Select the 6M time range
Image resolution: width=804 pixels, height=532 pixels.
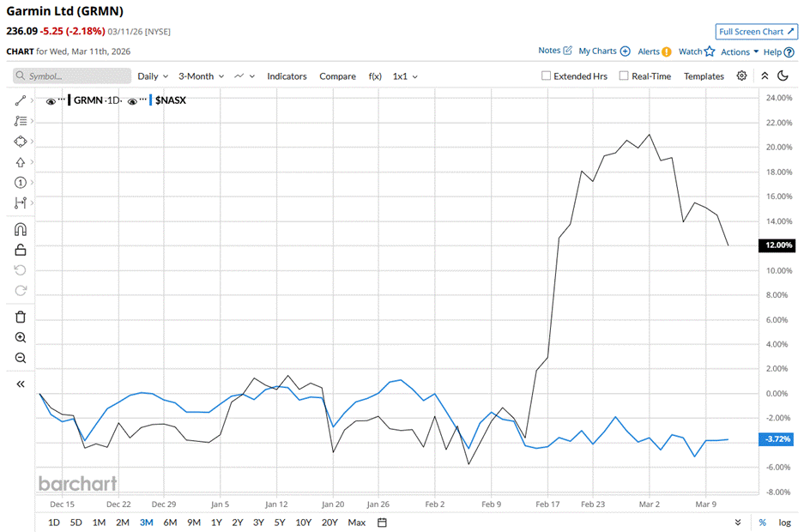(x=170, y=523)
